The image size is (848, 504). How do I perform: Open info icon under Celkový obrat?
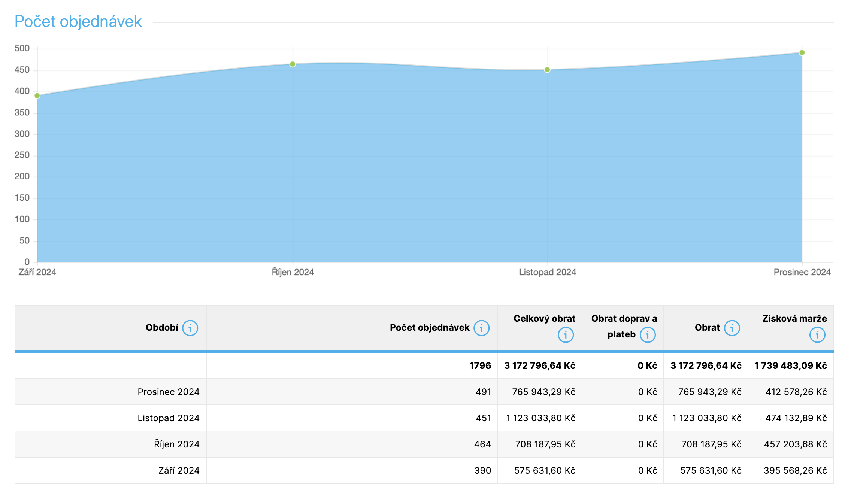coord(566,335)
